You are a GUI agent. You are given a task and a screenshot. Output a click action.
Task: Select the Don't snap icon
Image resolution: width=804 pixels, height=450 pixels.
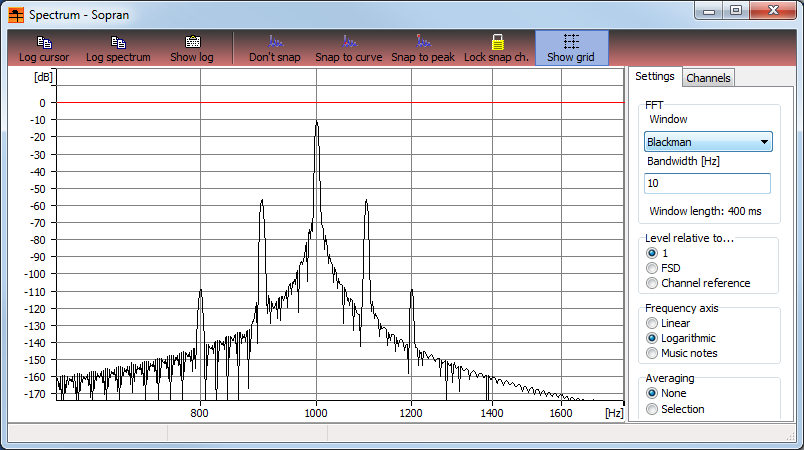coord(275,42)
